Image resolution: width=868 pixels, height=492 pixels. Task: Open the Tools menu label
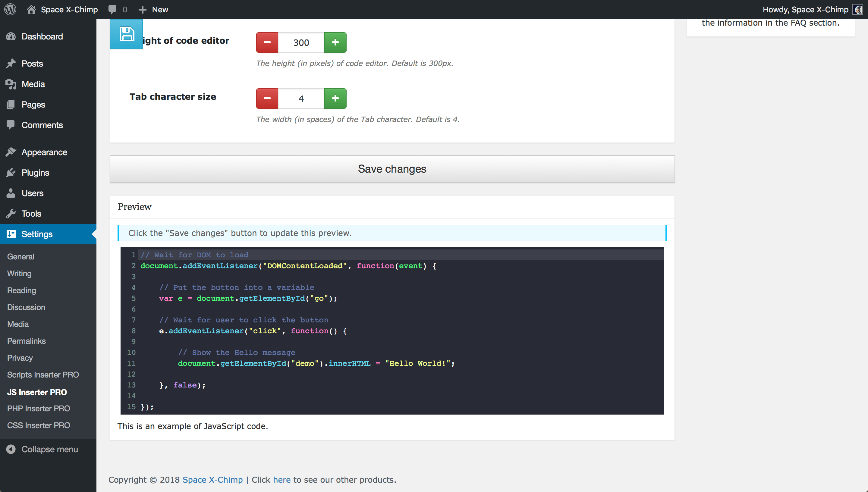31,214
